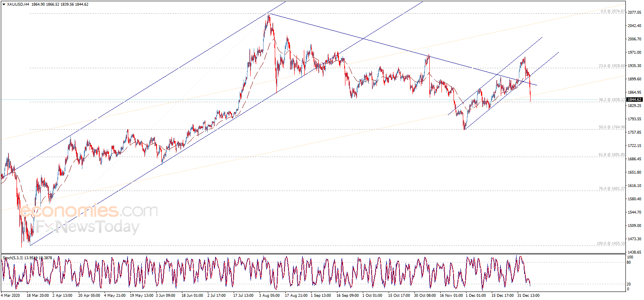Click the 4 Mar 2020 date label
Screen dimensions: 644x300
[x=10, y=296]
